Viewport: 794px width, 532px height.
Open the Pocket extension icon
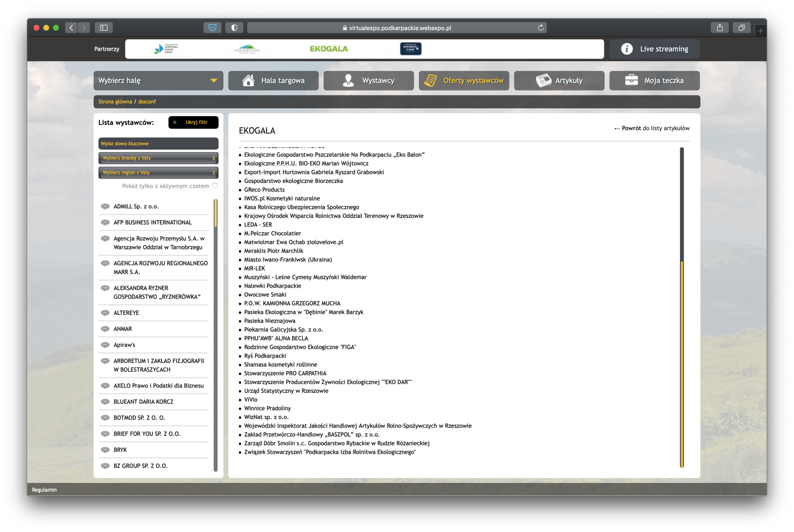pos(212,27)
